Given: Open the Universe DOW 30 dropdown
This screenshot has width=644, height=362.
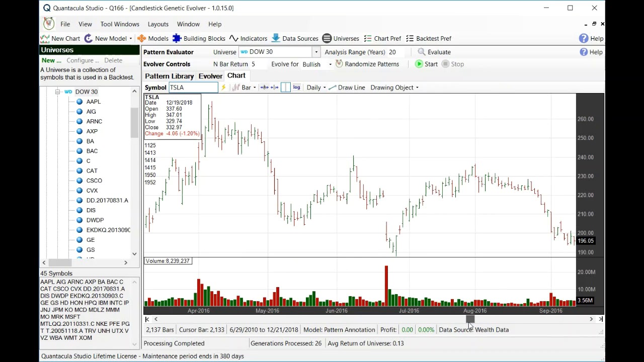Looking at the screenshot, I should click(316, 52).
